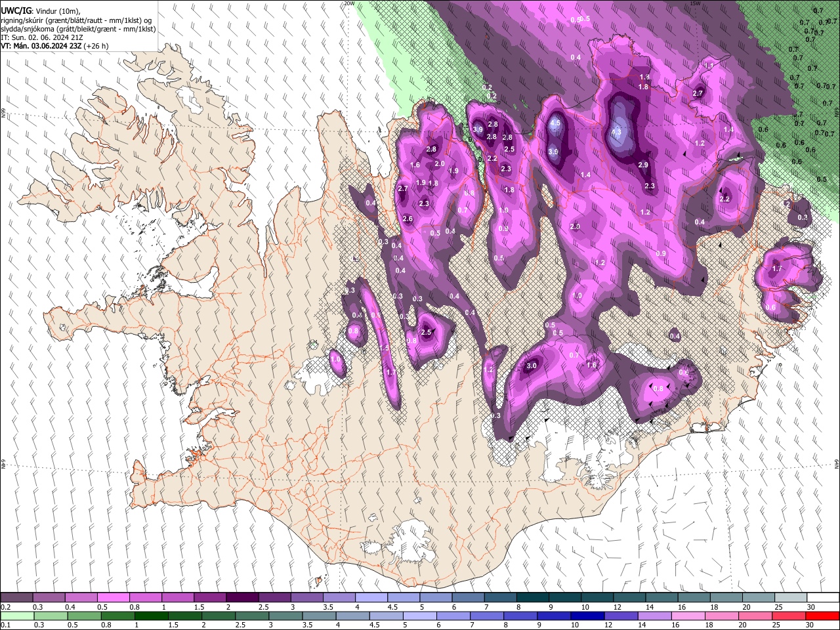This screenshot has height=630, width=840.
Task: Click top legend swatch between 0.5 and 0.8
Action: 114,598
